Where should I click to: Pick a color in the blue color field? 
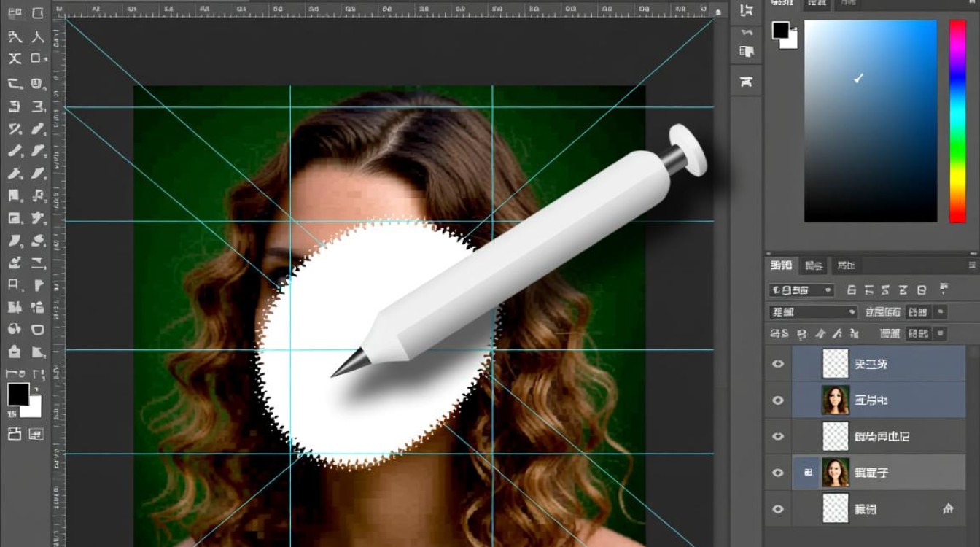[871, 121]
